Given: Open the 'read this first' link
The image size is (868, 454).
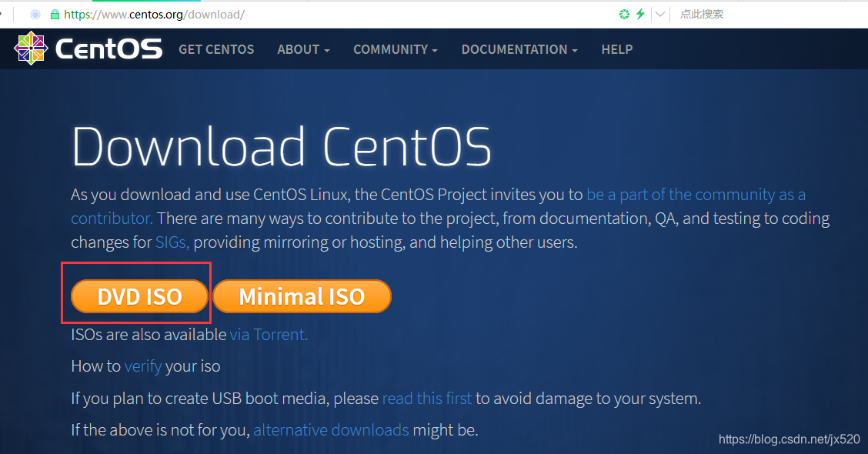Looking at the screenshot, I should tap(427, 398).
